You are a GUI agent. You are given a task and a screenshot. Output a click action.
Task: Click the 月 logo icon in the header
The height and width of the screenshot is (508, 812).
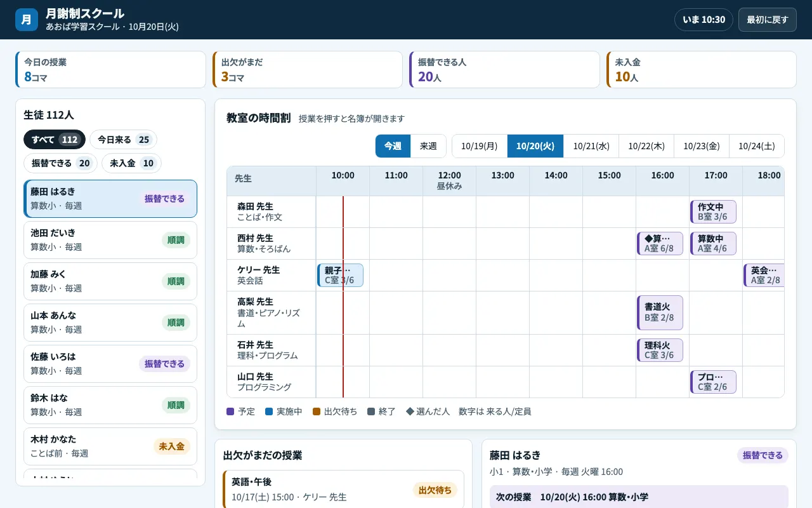coord(27,20)
